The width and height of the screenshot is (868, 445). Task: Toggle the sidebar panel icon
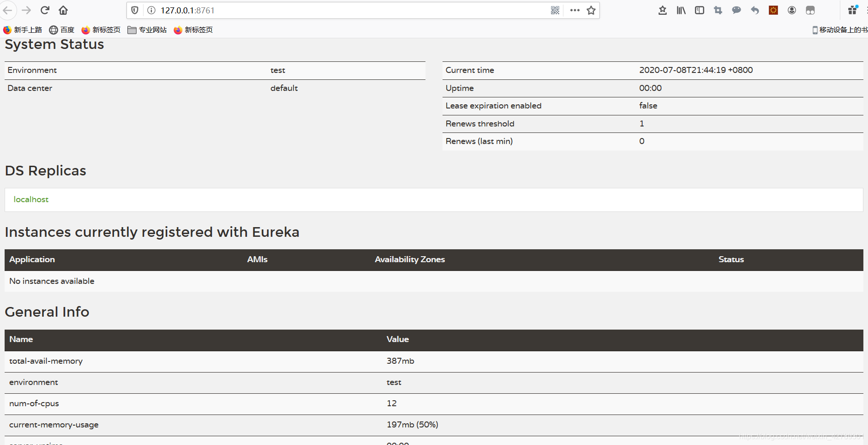pos(700,10)
